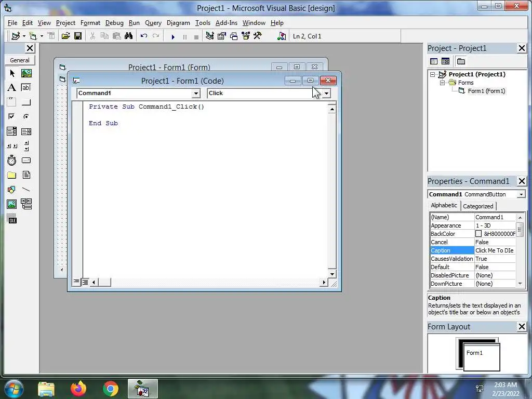532x399 pixels.
Task: Open the File menu
Action: (x=12, y=23)
